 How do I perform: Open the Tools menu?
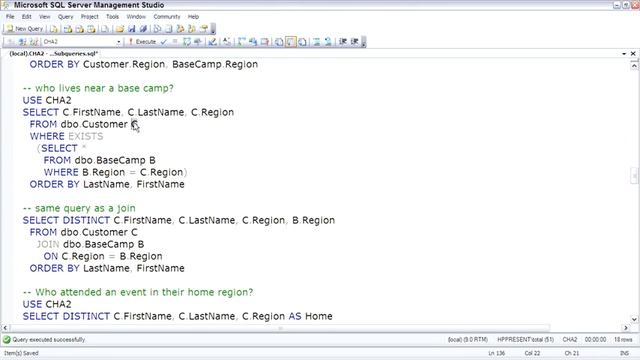[x=112, y=17]
